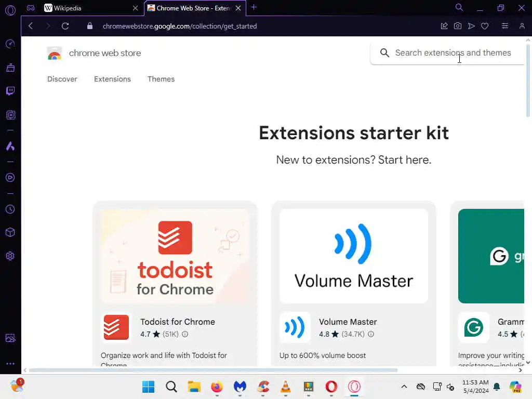Open the Themes section
The image size is (532, 399).
coord(161,79)
